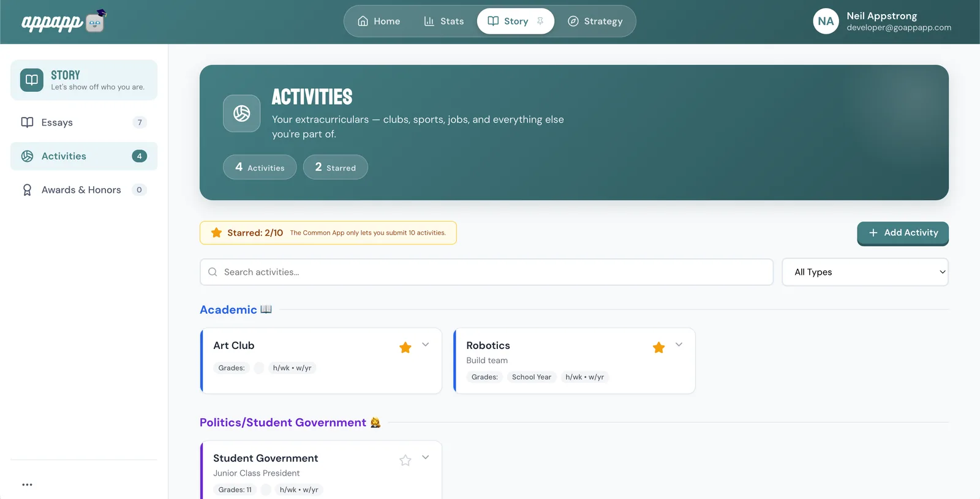Click the Academic section heading
This screenshot has height=499, width=980.
[235, 310]
